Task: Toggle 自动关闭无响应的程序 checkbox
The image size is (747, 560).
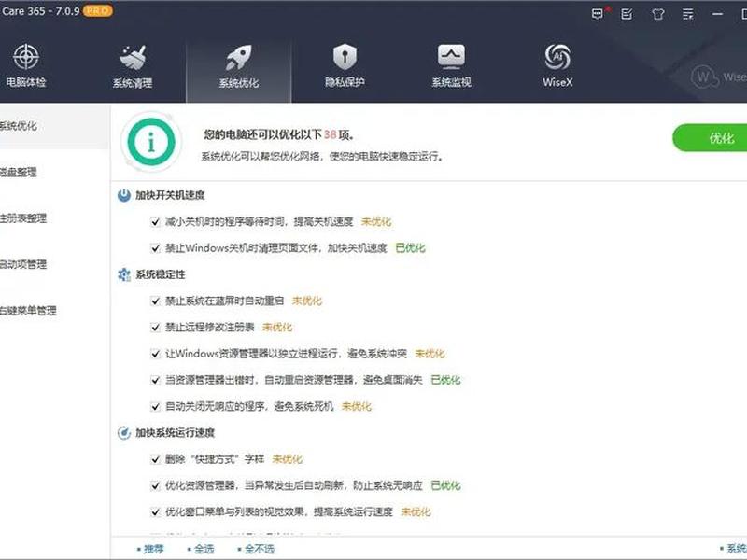Action: point(155,407)
